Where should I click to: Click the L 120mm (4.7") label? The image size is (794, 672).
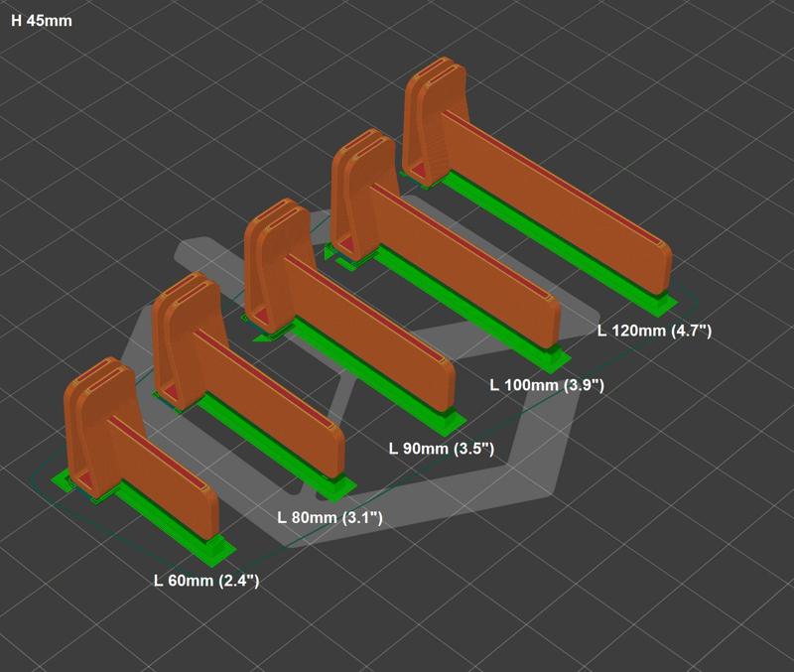click(x=654, y=333)
